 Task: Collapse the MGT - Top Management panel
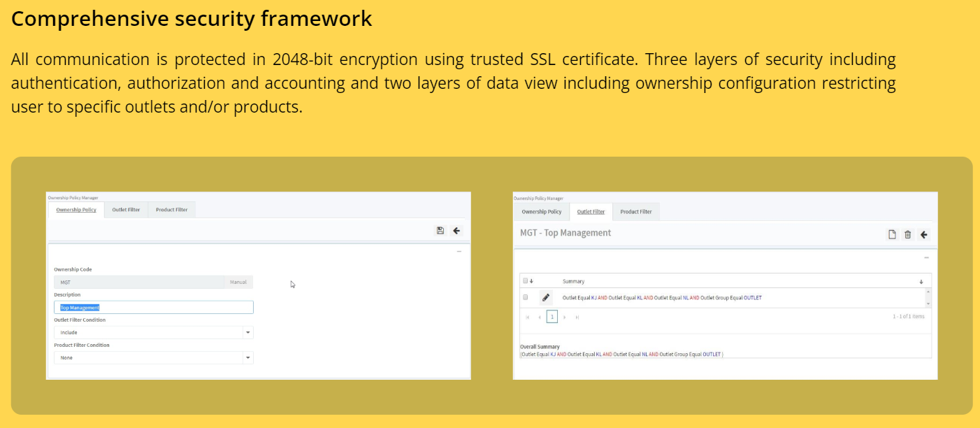pyautogui.click(x=927, y=257)
